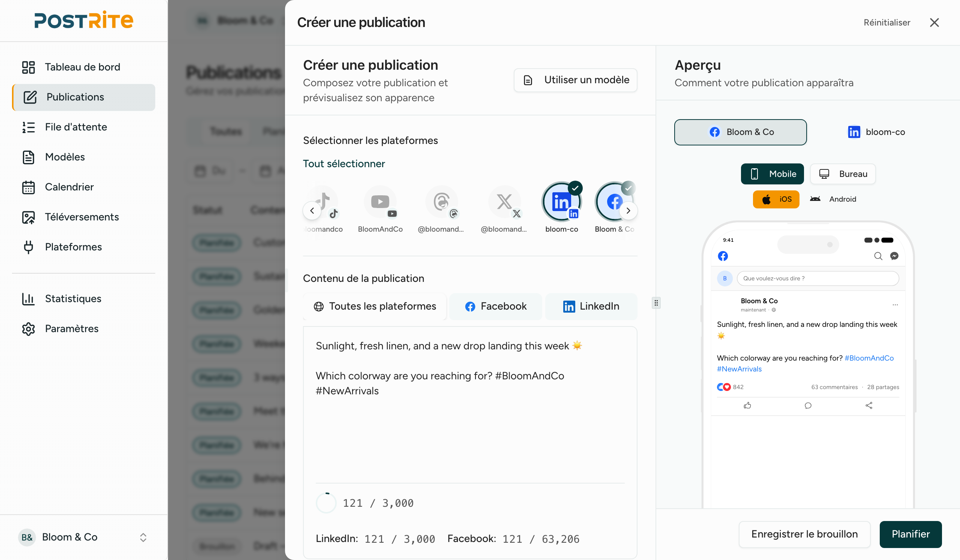Go to File d'attente
The image size is (960, 560).
pos(83,127)
